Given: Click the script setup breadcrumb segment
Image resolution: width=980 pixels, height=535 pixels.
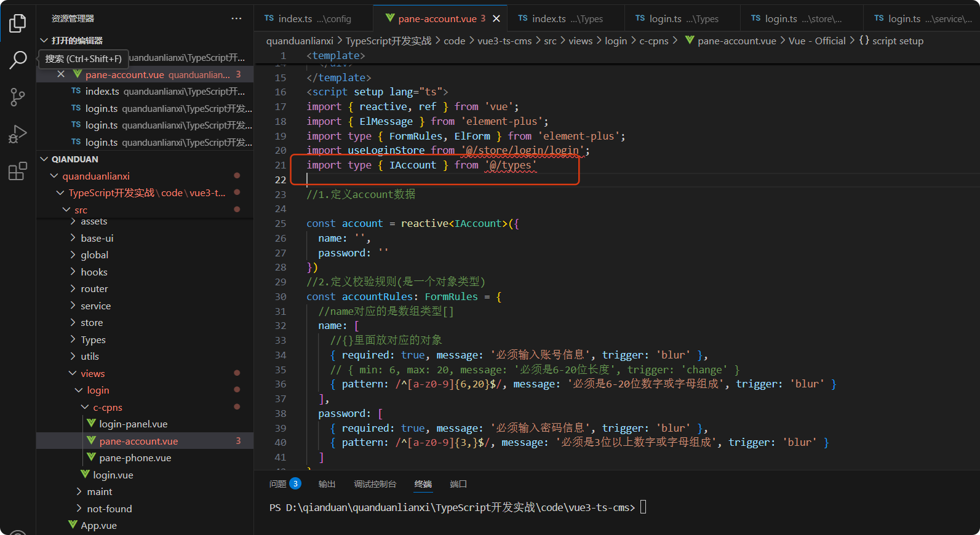Looking at the screenshot, I should (x=898, y=41).
